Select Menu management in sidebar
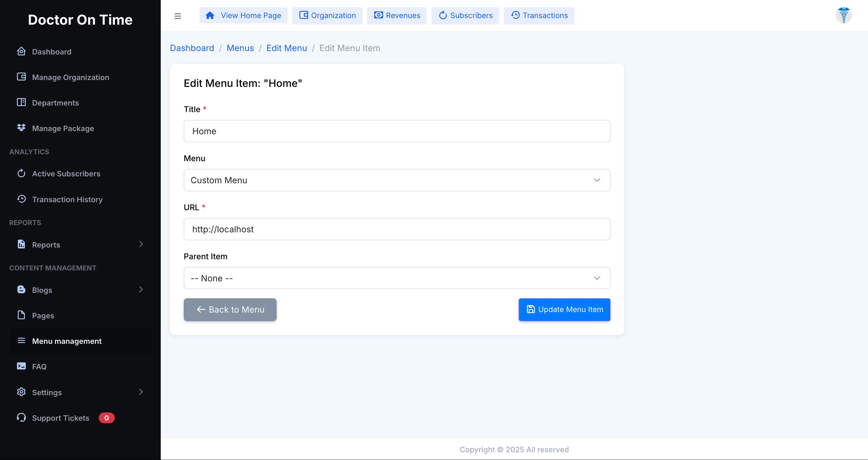Screen dimensions: 868x460 point(80,341)
